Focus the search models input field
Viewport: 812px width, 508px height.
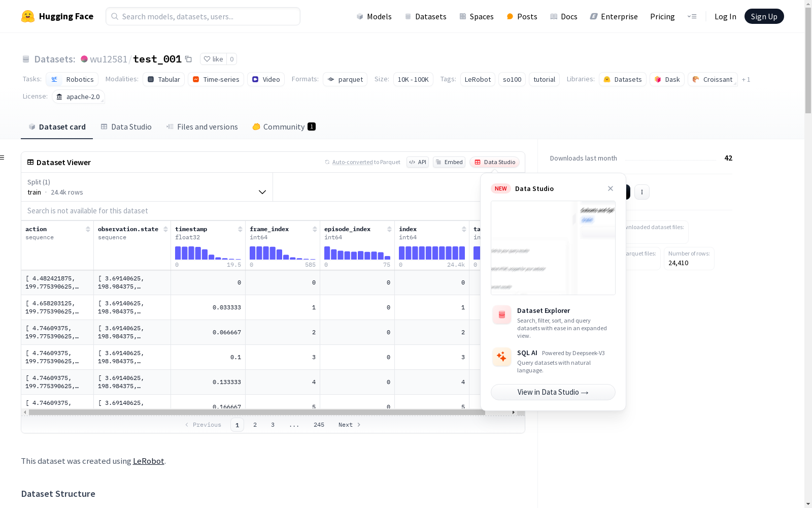tap(203, 16)
